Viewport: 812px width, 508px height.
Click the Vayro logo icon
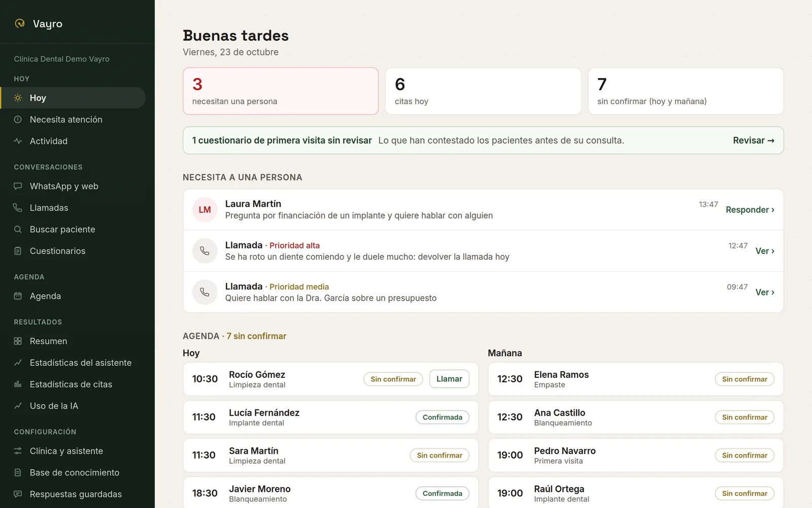(20, 23)
